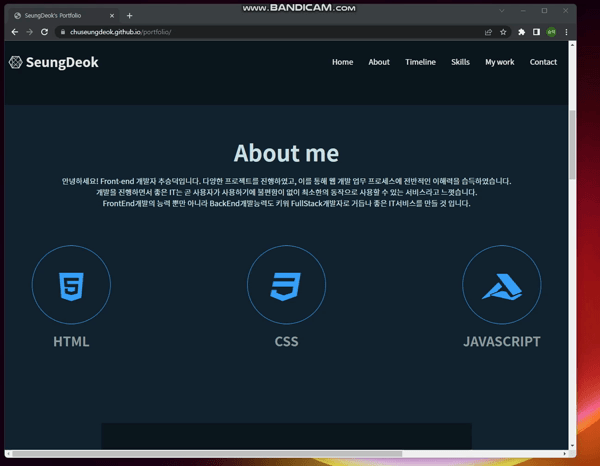Navigate to Contact in site menu
The width and height of the screenshot is (600, 466).
coord(543,62)
